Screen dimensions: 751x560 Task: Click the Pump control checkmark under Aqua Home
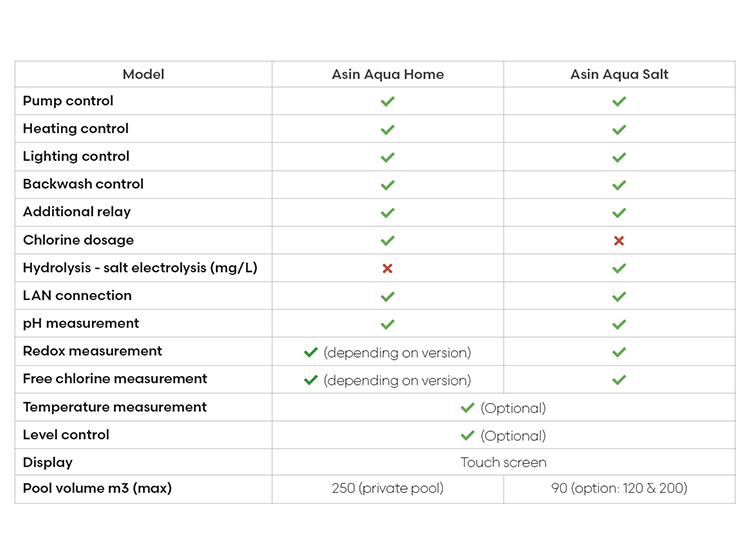coord(387,101)
